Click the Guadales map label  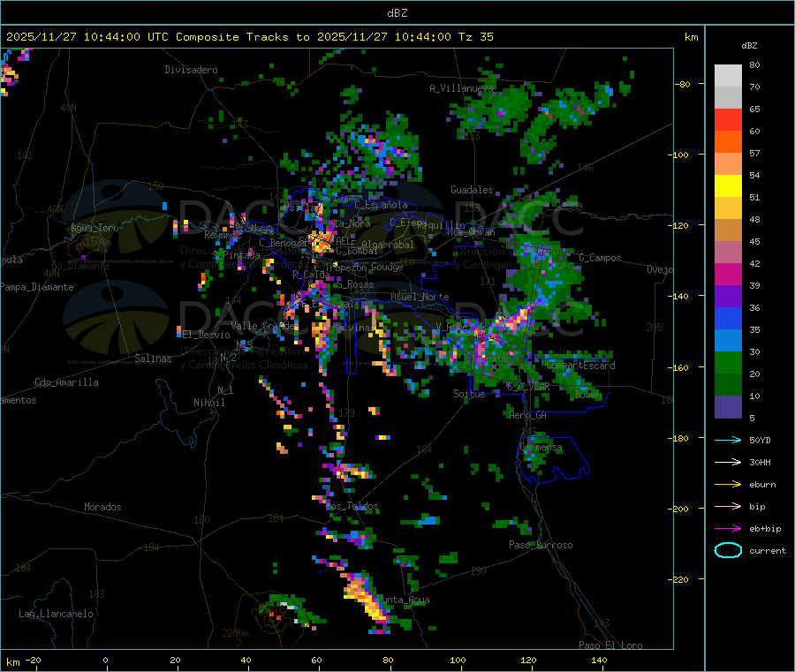(x=472, y=190)
